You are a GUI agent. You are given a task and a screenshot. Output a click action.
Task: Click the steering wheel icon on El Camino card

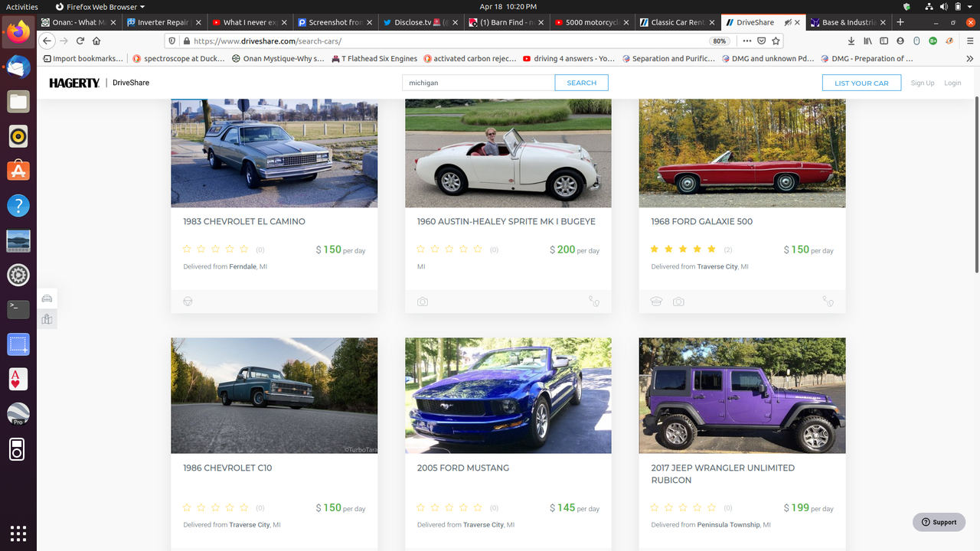click(x=188, y=302)
